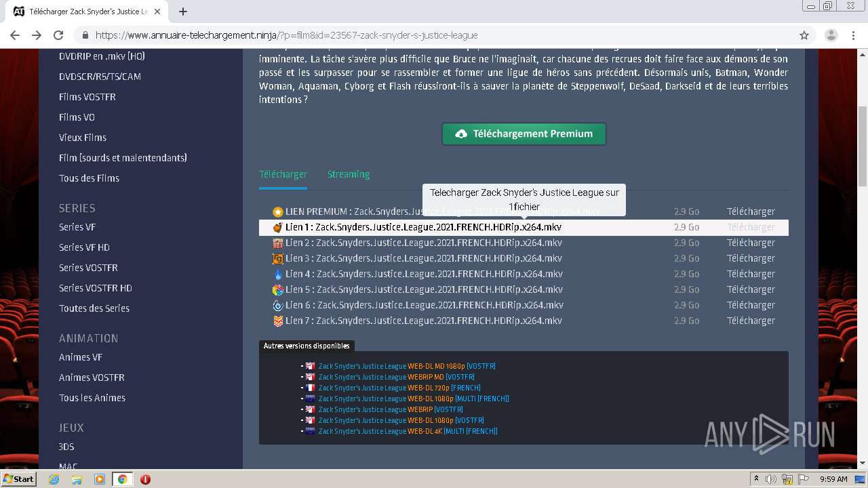The height and width of the screenshot is (488, 868).
Task: Click the browser back arrow
Action: [15, 35]
